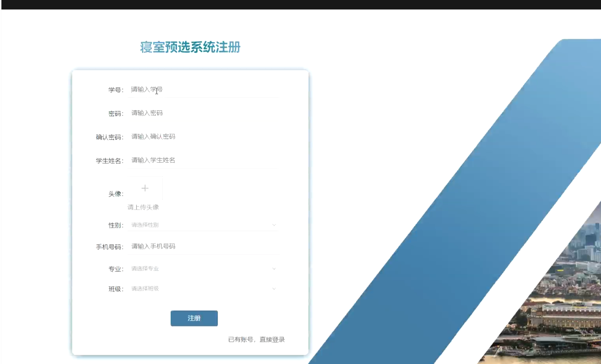Select the 请输入确认密码 input box
This screenshot has height=364, width=601.
tap(204, 137)
